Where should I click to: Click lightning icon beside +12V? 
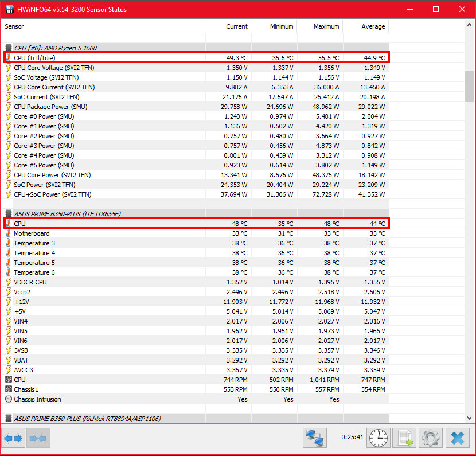tap(9, 302)
